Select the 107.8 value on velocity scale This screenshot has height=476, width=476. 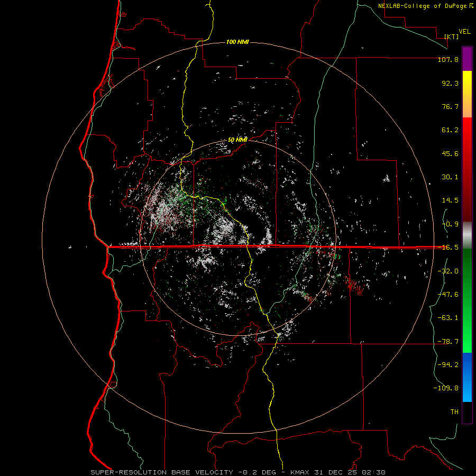pos(448,59)
